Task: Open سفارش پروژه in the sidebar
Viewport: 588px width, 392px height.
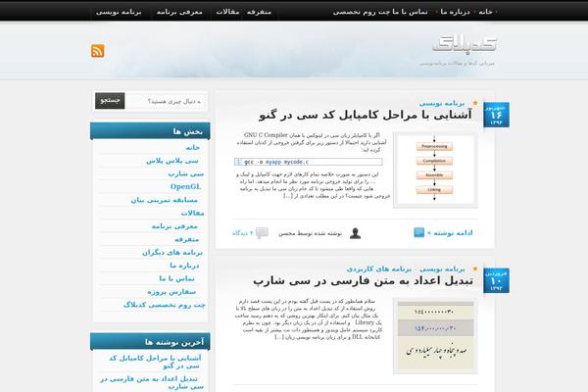Action: pyautogui.click(x=171, y=292)
